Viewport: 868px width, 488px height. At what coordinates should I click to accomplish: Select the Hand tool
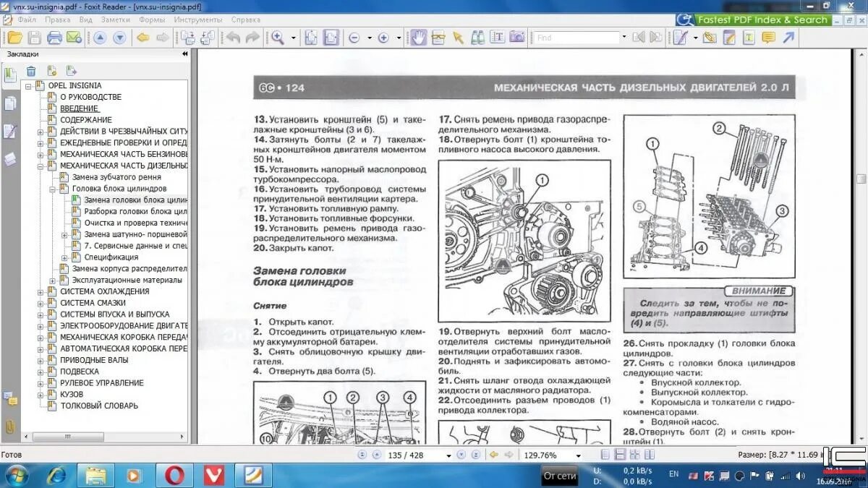(418, 38)
